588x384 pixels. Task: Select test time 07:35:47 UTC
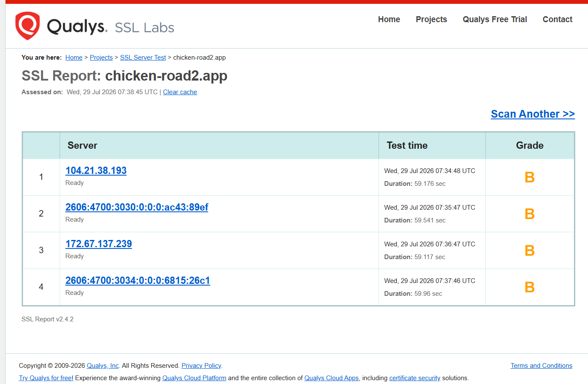click(430, 208)
